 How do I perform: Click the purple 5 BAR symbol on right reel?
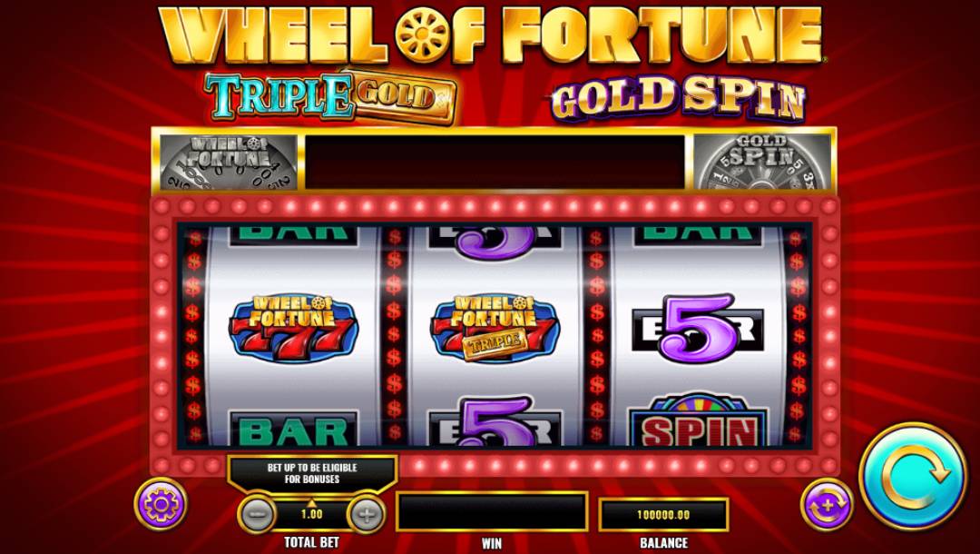click(698, 329)
